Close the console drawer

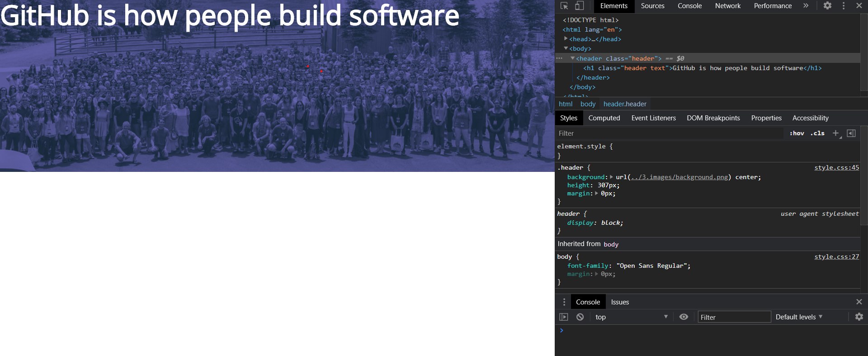coord(859,302)
